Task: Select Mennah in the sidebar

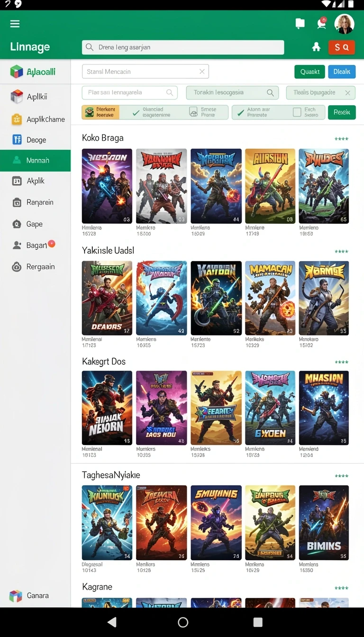Action: 35,160
